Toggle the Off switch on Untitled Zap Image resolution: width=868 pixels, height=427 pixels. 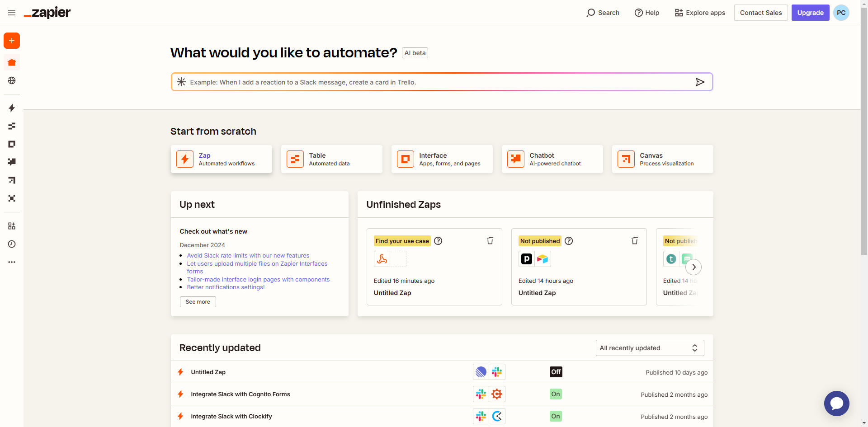(555, 372)
